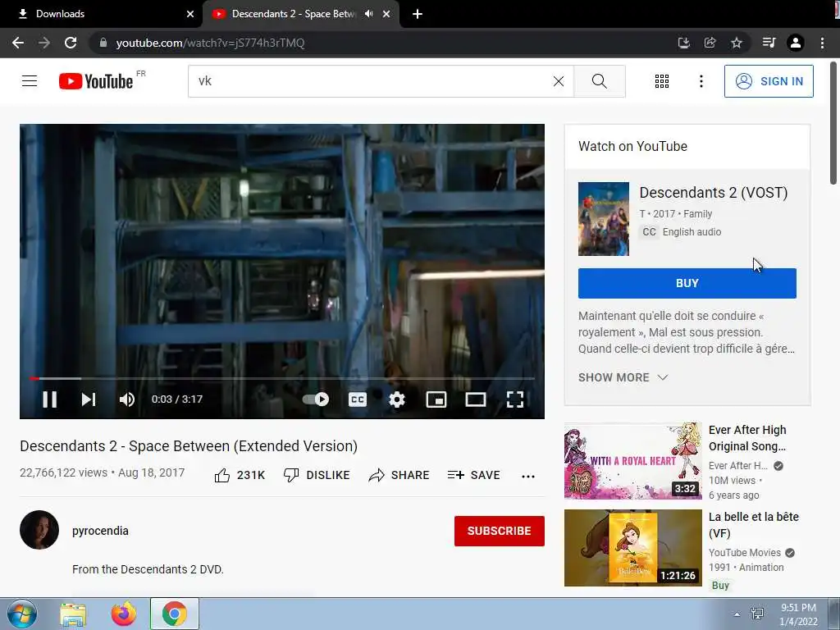The image size is (840, 630).
Task: Click the page vertical scrollbar
Action: [x=833, y=123]
